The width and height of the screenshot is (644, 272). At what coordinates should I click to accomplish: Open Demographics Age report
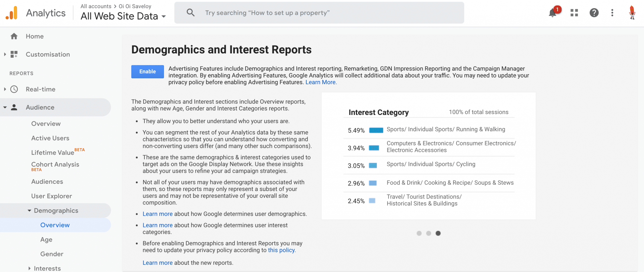point(46,240)
